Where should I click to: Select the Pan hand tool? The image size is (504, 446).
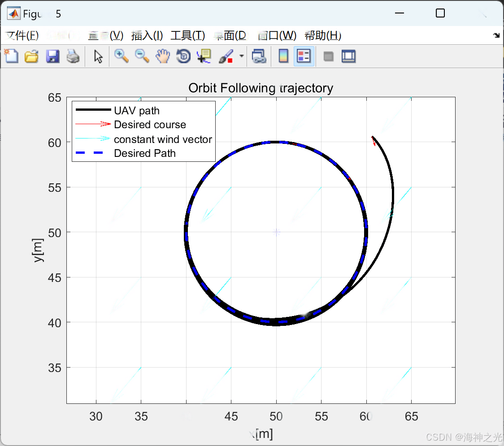pyautogui.click(x=163, y=56)
